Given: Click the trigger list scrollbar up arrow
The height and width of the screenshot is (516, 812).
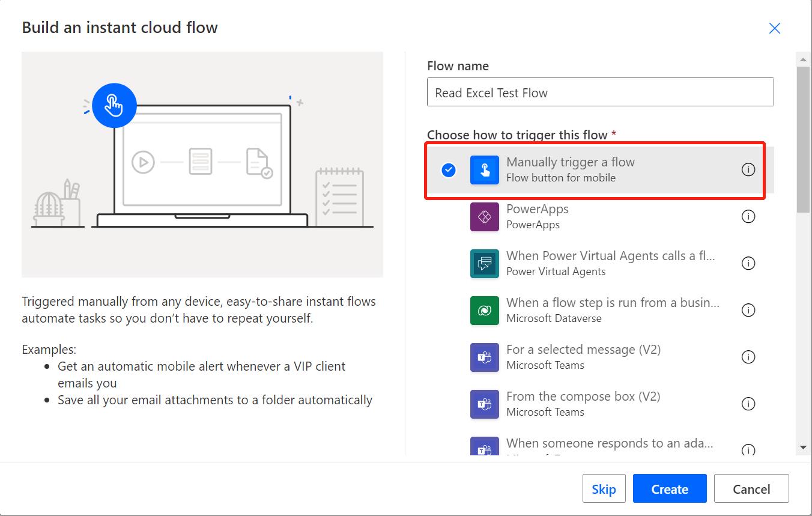Looking at the screenshot, I should coord(803,59).
